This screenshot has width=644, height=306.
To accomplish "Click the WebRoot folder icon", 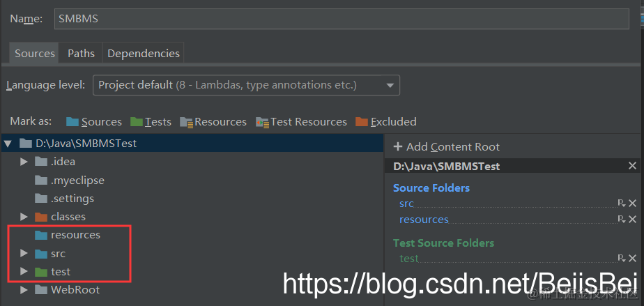I will 41,290.
